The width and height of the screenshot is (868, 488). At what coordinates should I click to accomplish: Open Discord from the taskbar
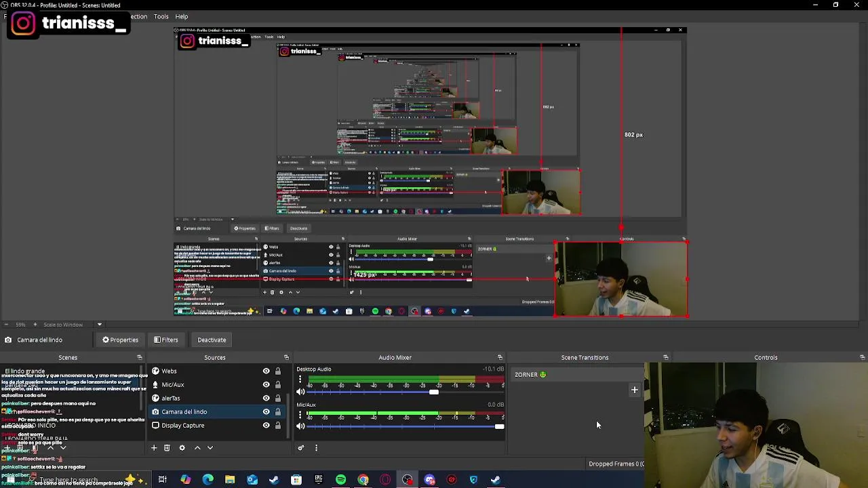(429, 480)
